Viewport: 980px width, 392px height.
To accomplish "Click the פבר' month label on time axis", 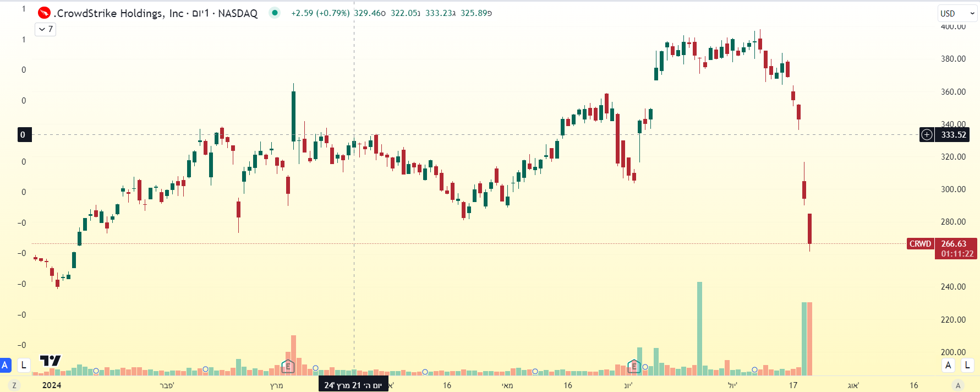I will pyautogui.click(x=167, y=385).
